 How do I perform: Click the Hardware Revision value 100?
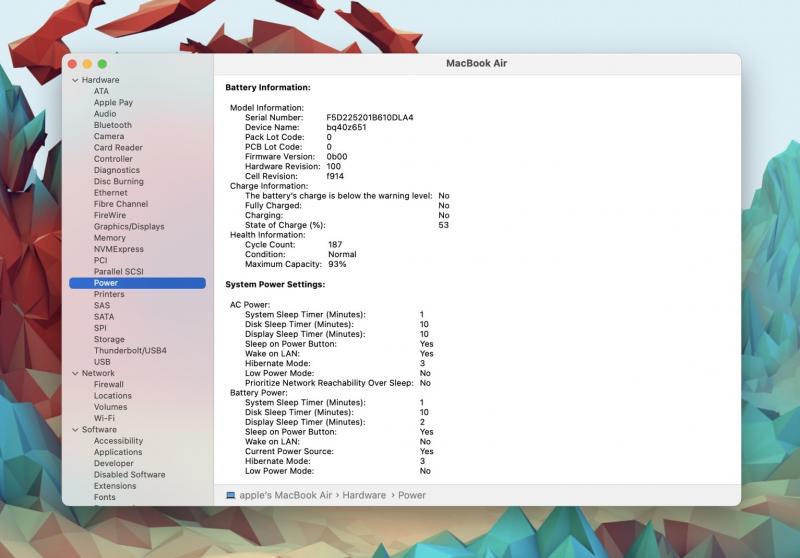point(333,166)
